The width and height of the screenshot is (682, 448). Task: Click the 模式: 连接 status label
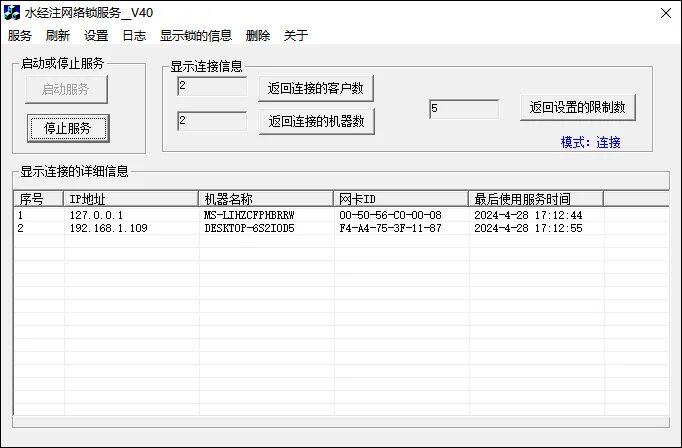(590, 142)
